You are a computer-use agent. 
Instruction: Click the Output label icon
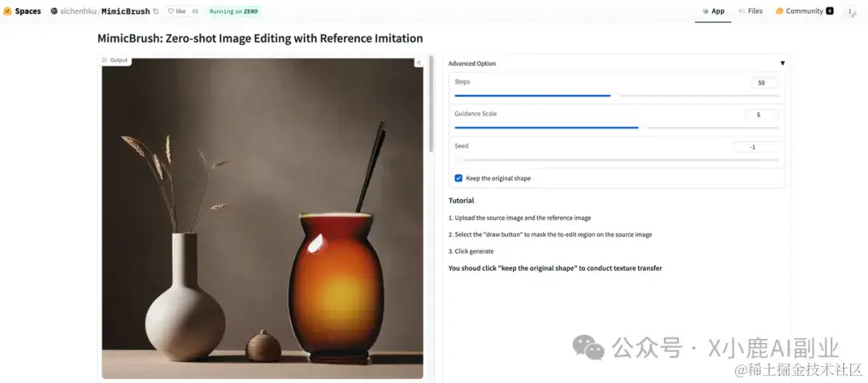(104, 60)
